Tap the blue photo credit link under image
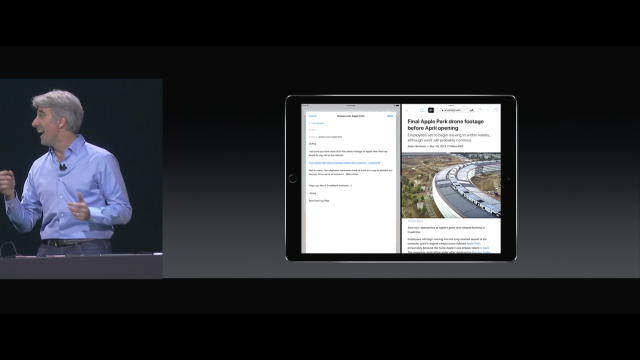 415,221
